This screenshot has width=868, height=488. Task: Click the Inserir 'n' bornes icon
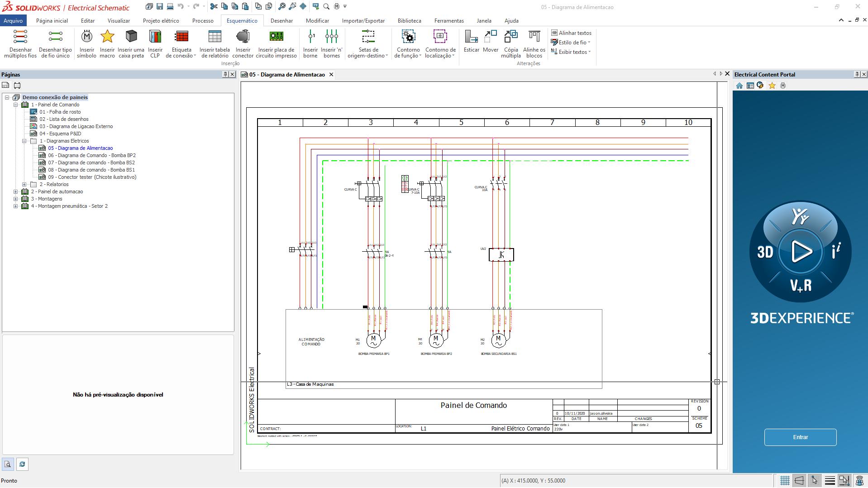pos(332,36)
